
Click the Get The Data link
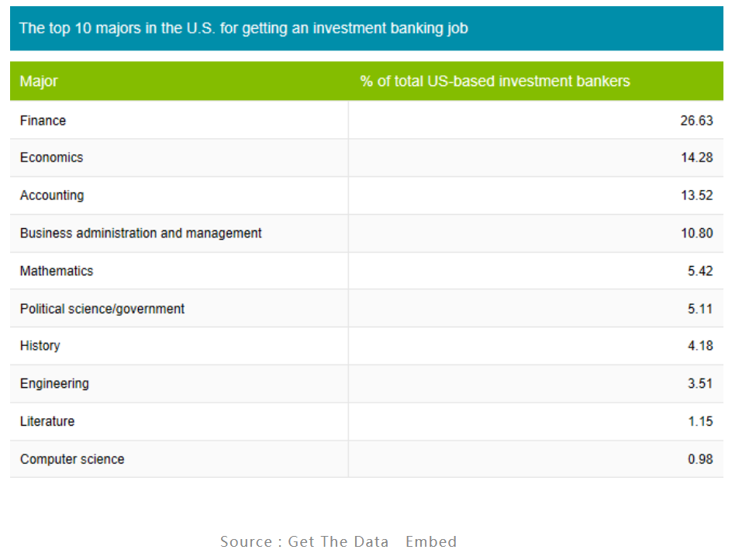tap(338, 541)
